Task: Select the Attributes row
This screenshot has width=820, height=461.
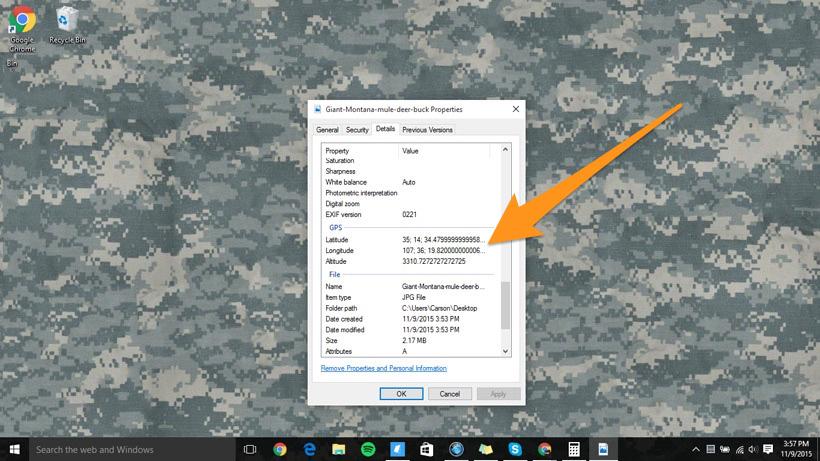Action: tap(407, 351)
